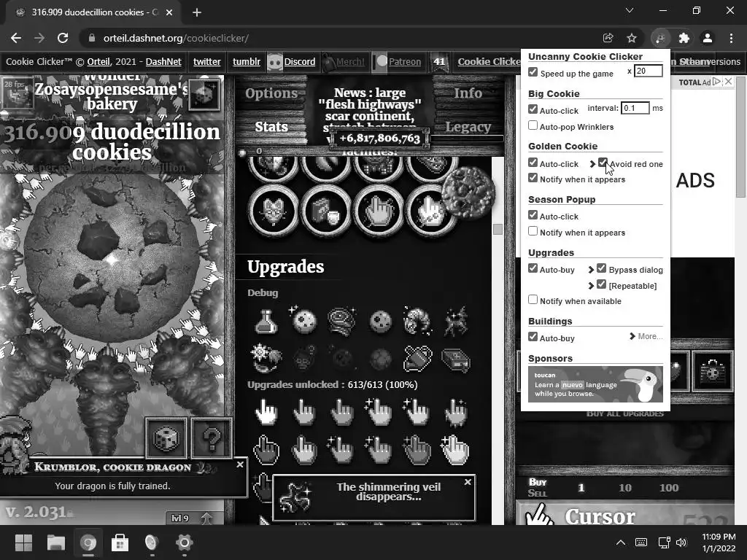The width and height of the screenshot is (747, 560).
Task: Open the tab search dropdown arrow
Action: tap(630, 10)
